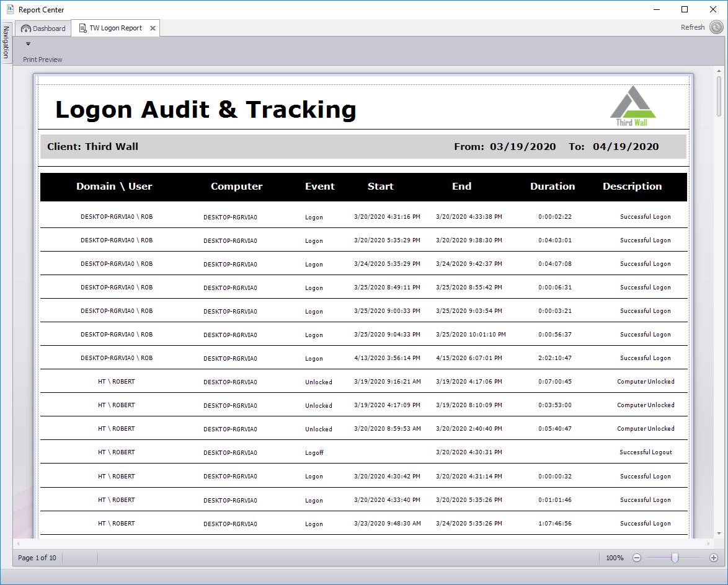
Task: Click the vertical scrollbar thumb
Action: tap(719, 97)
